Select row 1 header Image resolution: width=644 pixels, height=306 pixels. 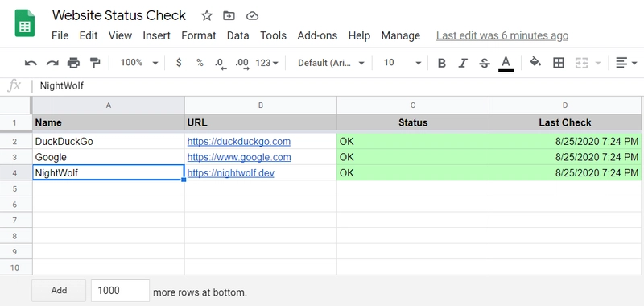pyautogui.click(x=15, y=122)
